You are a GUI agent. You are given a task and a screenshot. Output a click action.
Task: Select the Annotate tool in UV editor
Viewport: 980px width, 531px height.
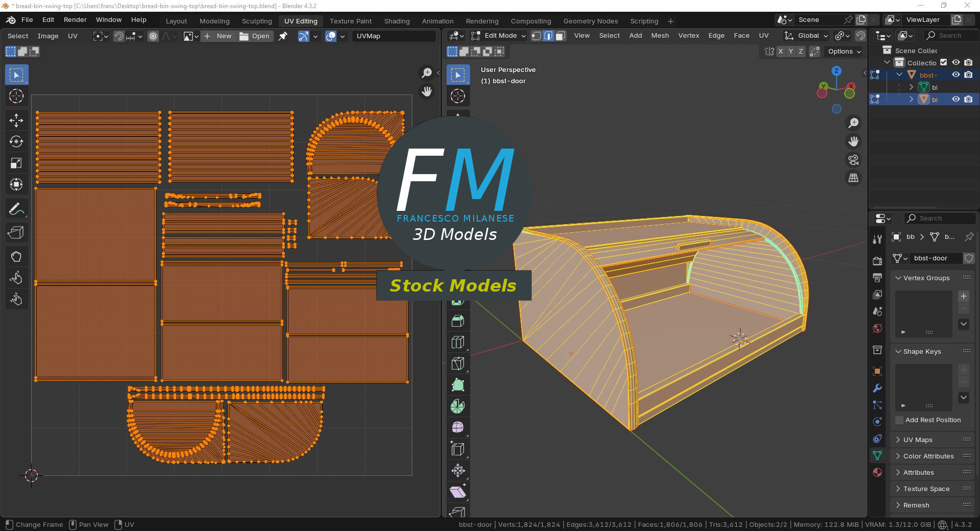[16, 209]
